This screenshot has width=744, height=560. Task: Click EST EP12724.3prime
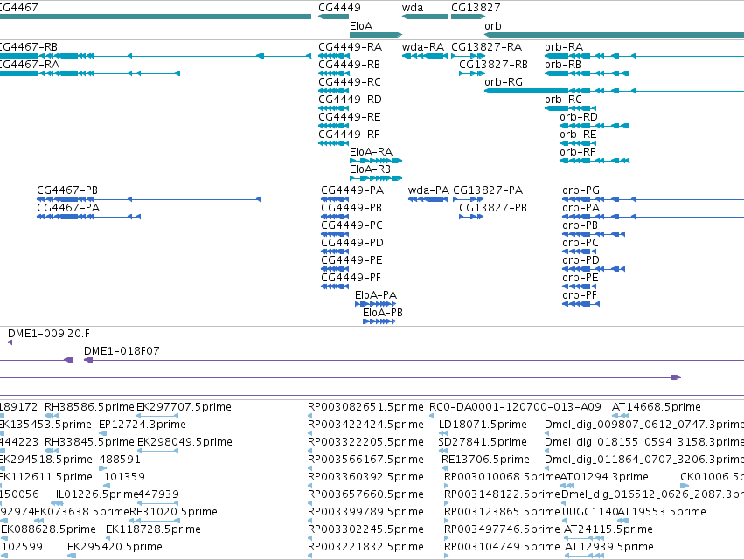pyautogui.click(x=102, y=433)
